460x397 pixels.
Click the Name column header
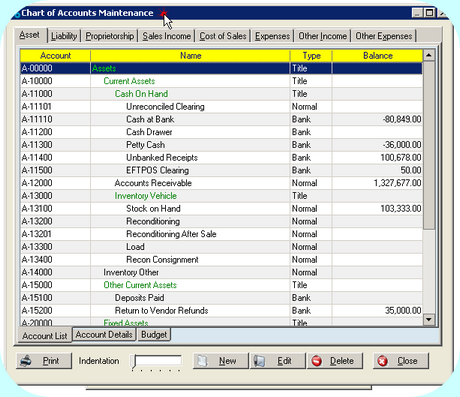[x=190, y=56]
